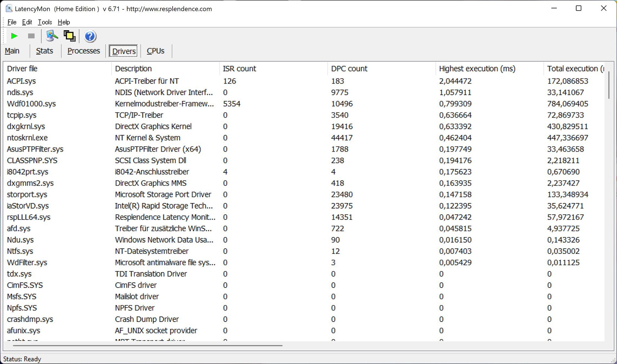Click the horizontal scrollbar thumb
This screenshot has width=617, height=364.
click(148, 345)
